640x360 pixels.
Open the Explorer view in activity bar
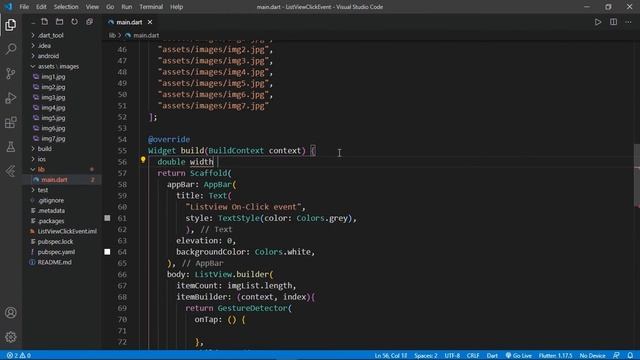point(11,25)
